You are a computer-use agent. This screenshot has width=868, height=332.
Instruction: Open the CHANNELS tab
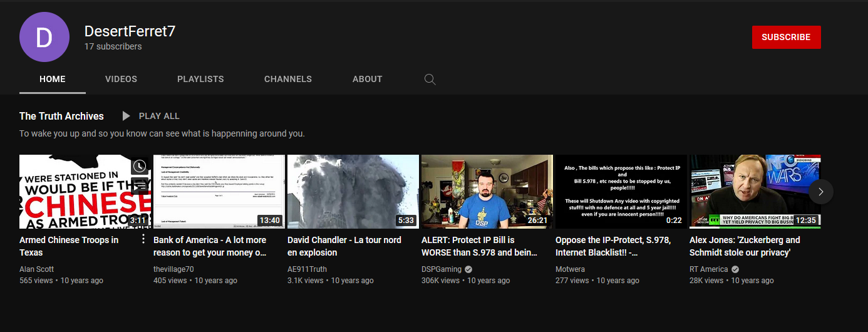[288, 79]
